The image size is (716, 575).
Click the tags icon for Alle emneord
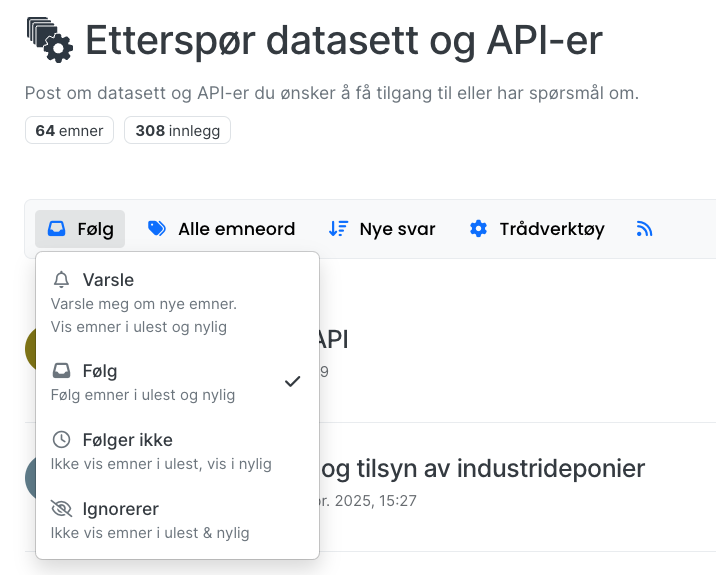click(156, 229)
